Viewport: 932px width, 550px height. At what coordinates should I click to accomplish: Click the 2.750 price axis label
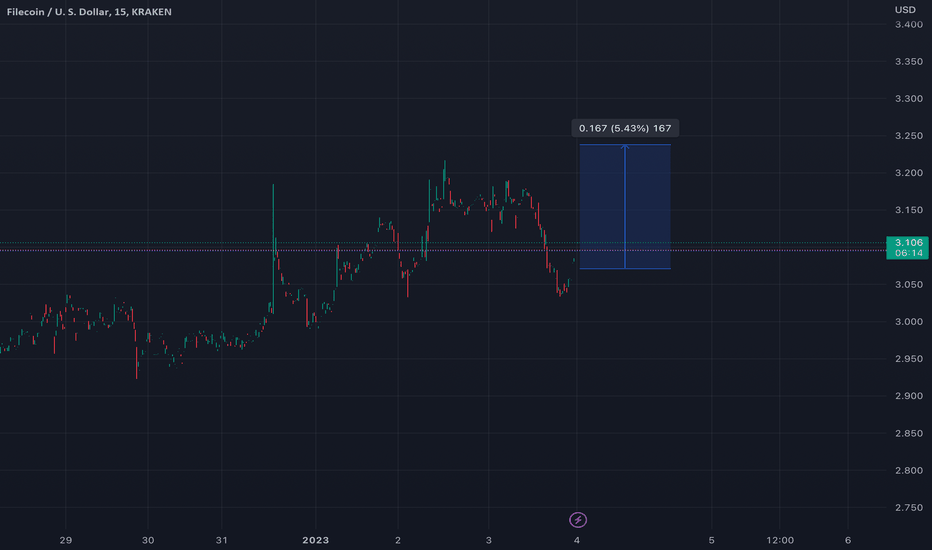click(909, 508)
